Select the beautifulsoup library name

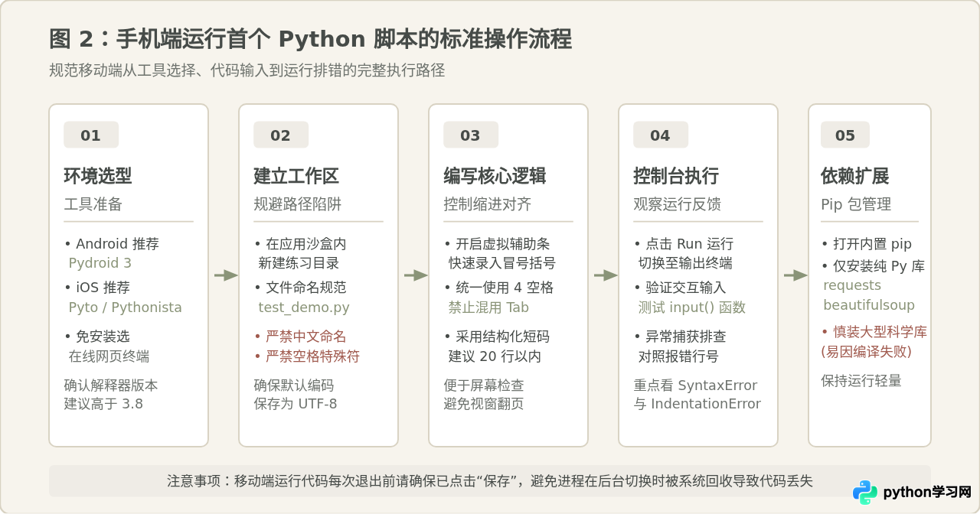869,305
